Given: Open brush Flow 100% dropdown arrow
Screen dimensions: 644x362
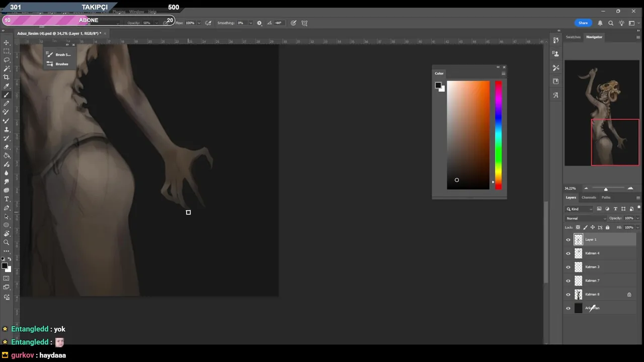Looking at the screenshot, I should click(x=199, y=23).
